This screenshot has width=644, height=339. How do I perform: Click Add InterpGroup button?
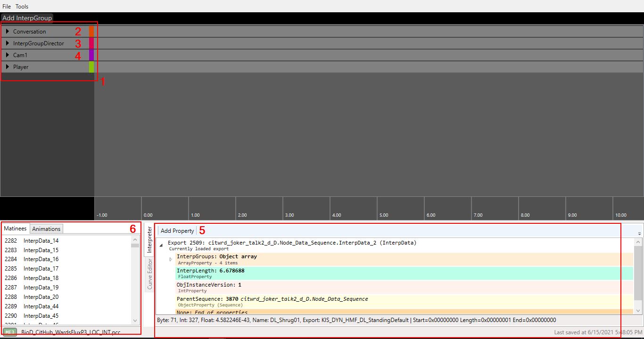pos(27,18)
